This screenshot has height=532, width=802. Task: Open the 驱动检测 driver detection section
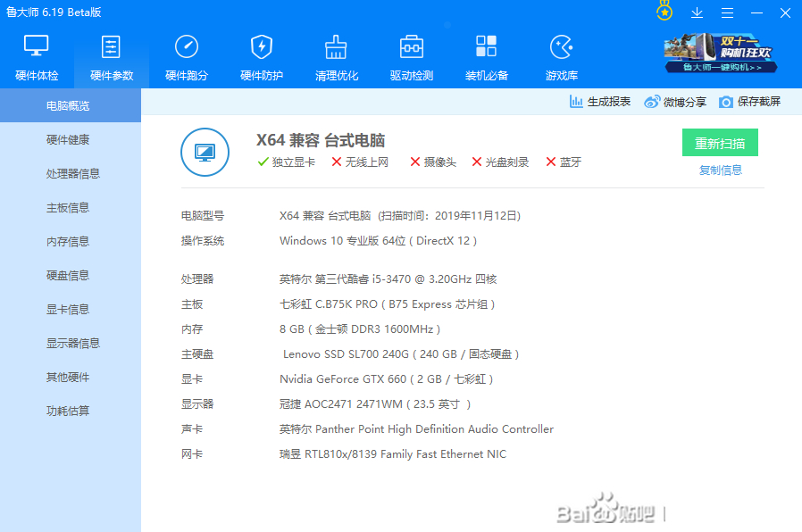click(x=412, y=58)
